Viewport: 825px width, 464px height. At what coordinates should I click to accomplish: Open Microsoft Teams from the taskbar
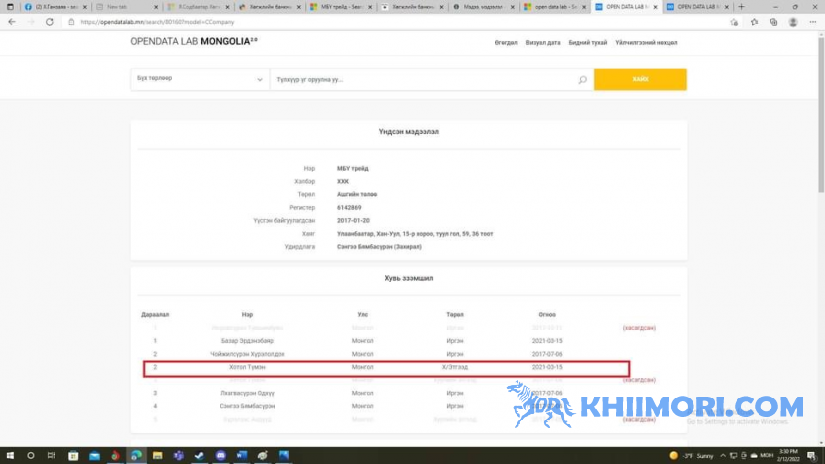coord(178,456)
